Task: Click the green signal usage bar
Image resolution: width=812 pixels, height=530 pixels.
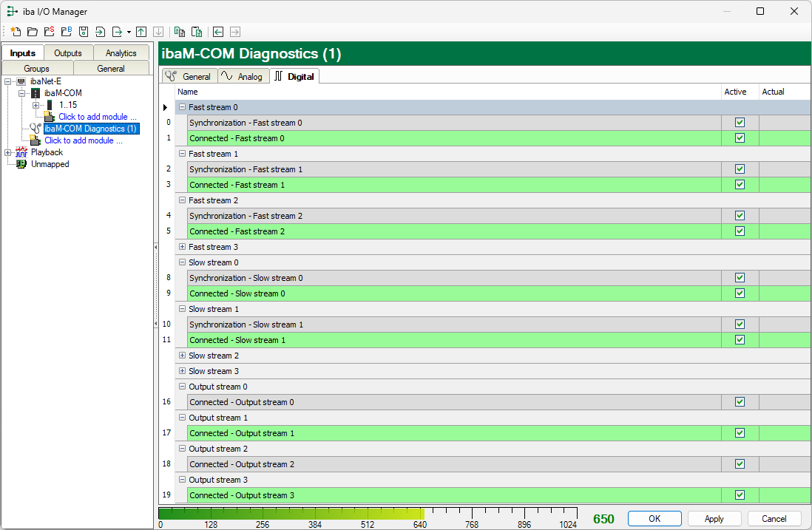Action: (x=291, y=514)
